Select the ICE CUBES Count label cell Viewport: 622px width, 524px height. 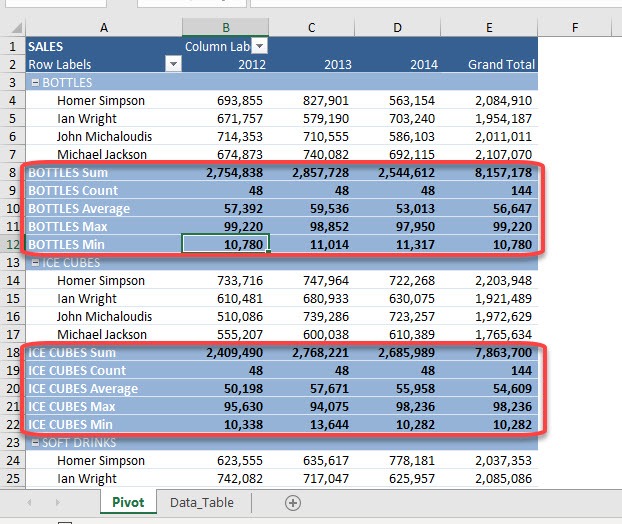pos(104,370)
